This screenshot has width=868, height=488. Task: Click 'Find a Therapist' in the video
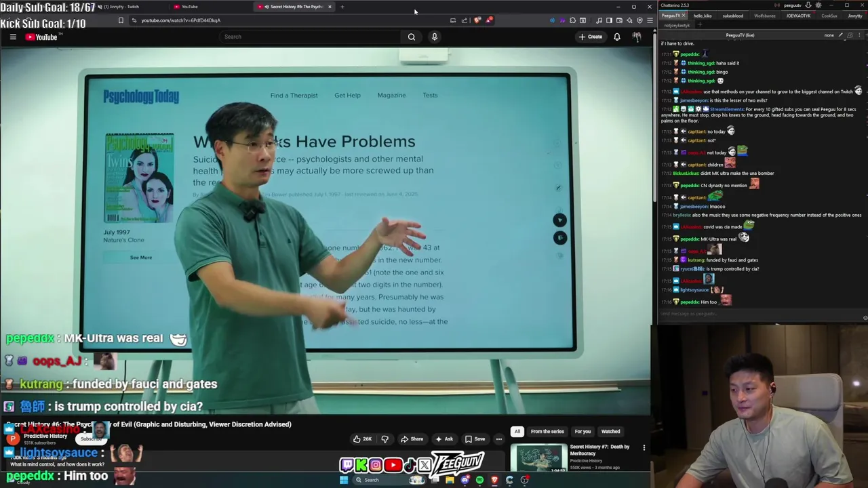pos(294,95)
